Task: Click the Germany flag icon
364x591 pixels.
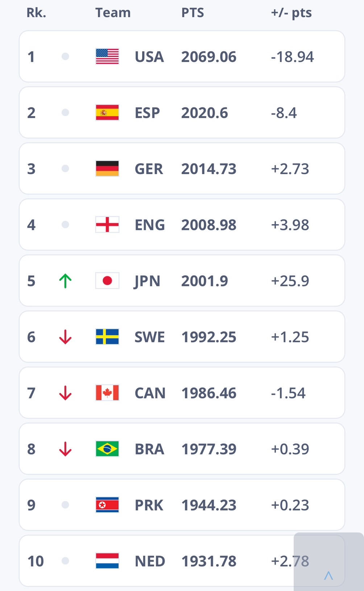Action: pos(107,169)
